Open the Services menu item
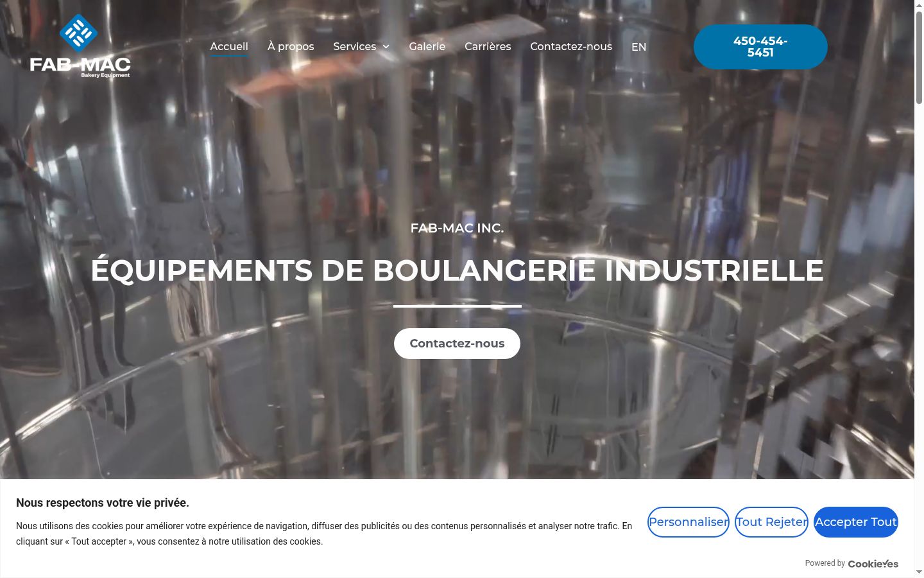The image size is (924, 578). tap(354, 46)
